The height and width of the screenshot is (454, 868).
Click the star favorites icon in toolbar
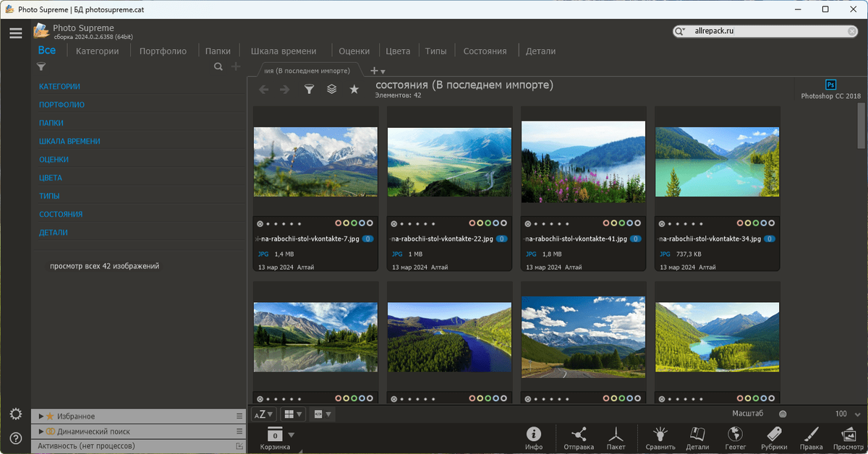(x=354, y=89)
